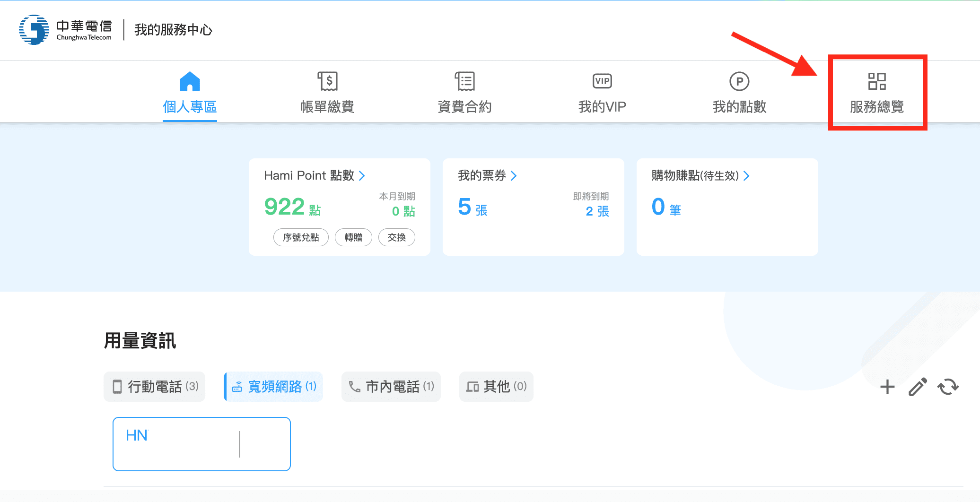Refresh usage with the sync icon
Image resolution: width=980 pixels, height=502 pixels.
point(948,387)
